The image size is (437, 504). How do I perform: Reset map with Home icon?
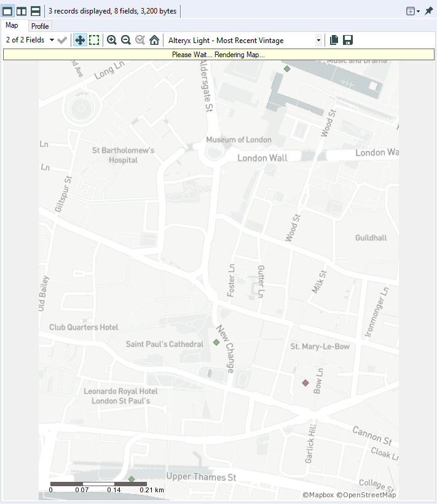(154, 40)
